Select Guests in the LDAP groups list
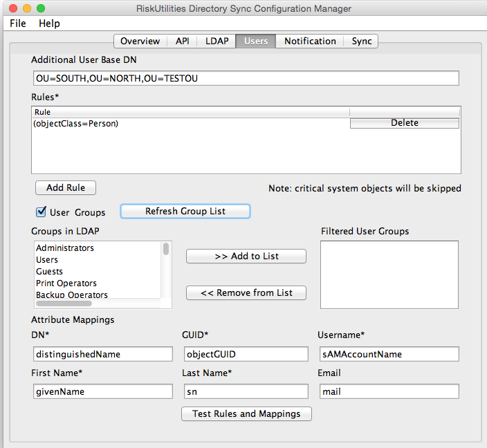 [98, 271]
